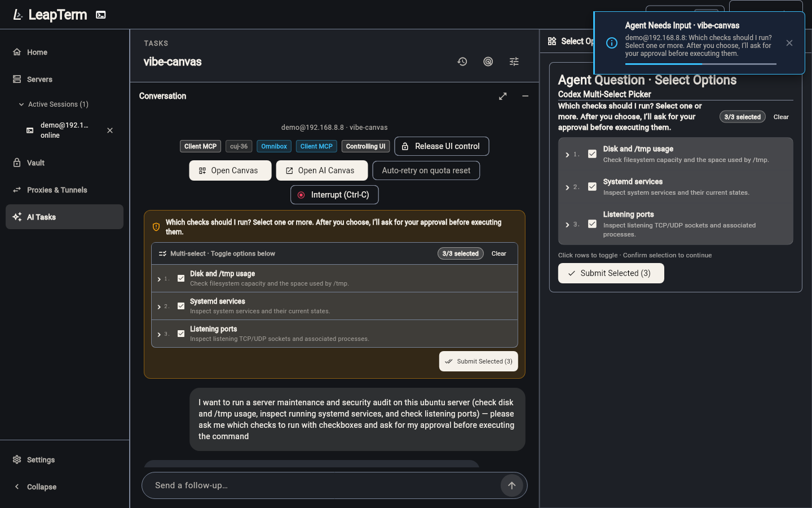
Task: Expand option 1 Disk and /tmp usage in conversation
Action: coord(159,279)
